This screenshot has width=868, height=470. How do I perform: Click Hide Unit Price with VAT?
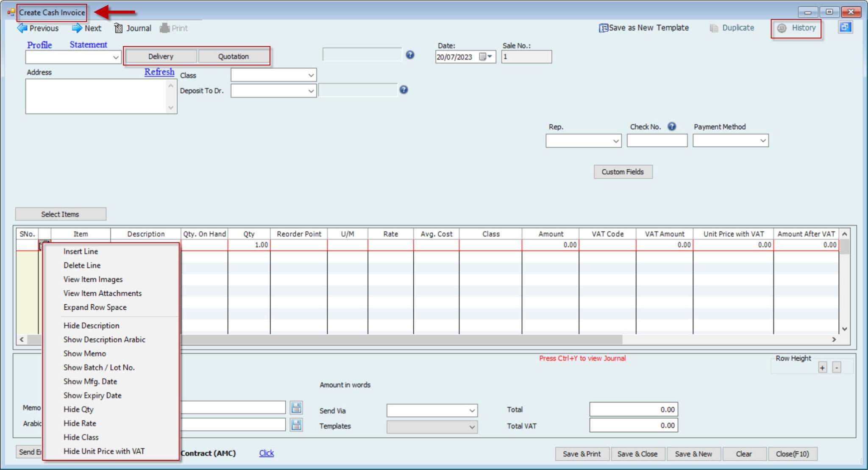(x=104, y=451)
